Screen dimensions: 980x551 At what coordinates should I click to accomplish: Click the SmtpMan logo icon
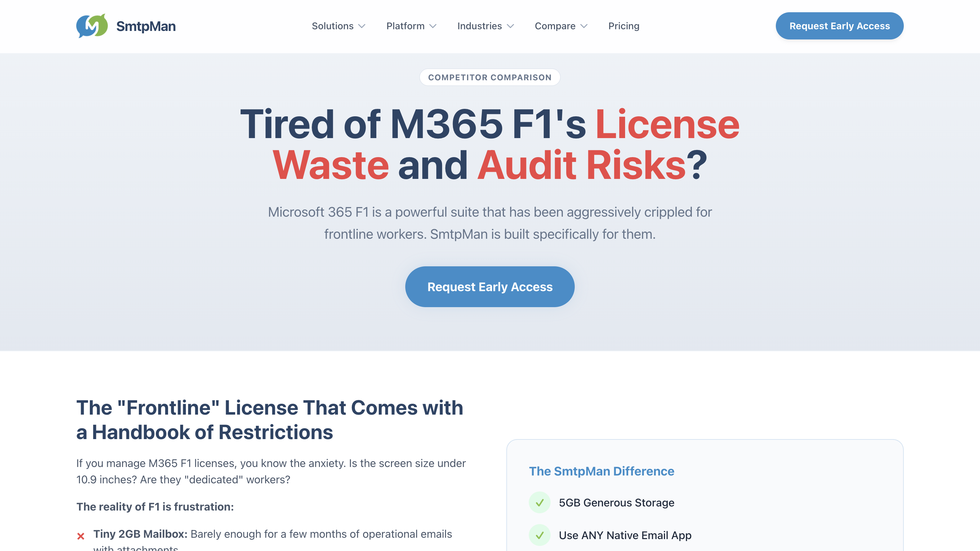point(92,26)
